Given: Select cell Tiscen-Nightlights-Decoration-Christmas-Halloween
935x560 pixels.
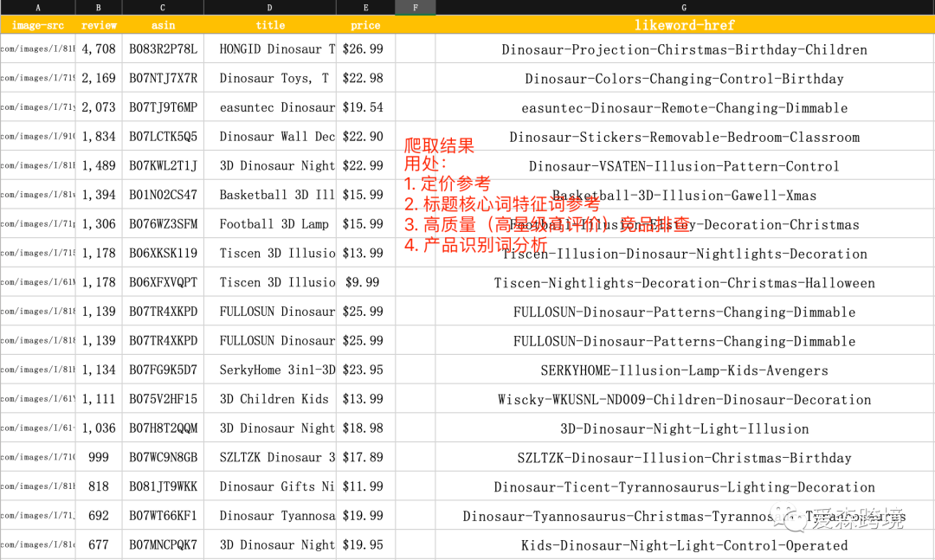Looking at the screenshot, I should click(685, 283).
